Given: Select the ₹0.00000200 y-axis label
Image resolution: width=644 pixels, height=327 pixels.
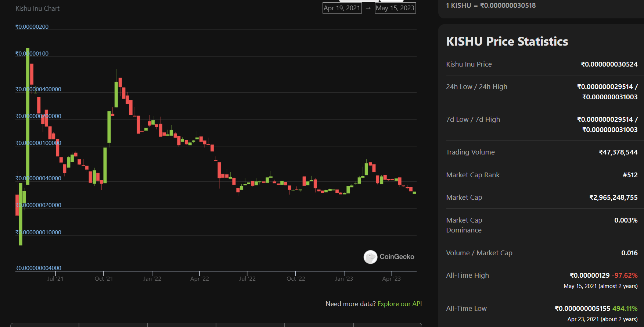Looking at the screenshot, I should coord(32,27).
